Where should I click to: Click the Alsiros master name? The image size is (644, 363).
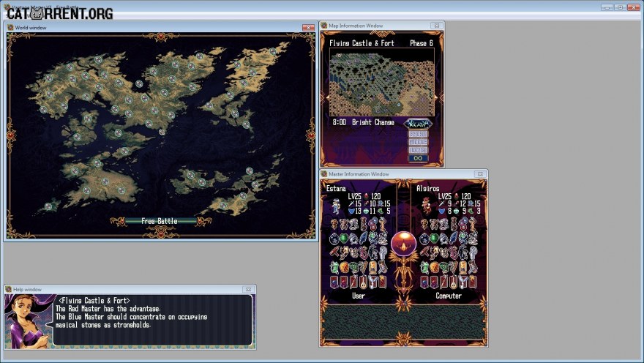(x=427, y=189)
